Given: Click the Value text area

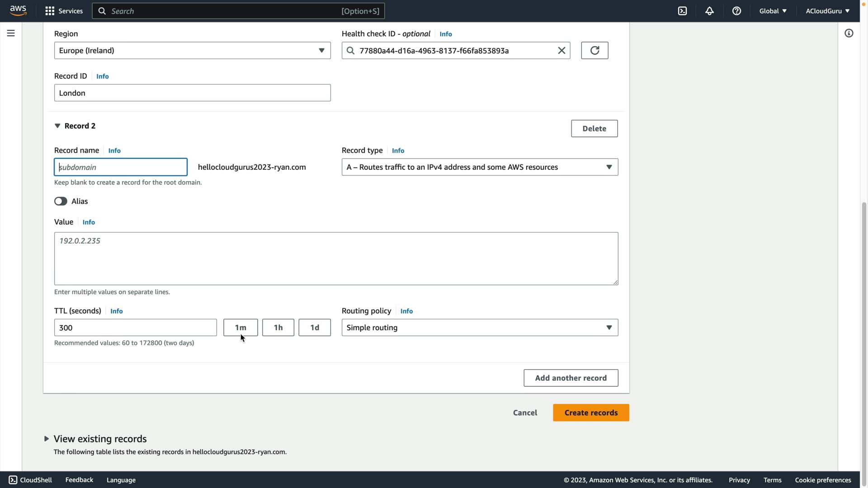Looking at the screenshot, I should 336,258.
